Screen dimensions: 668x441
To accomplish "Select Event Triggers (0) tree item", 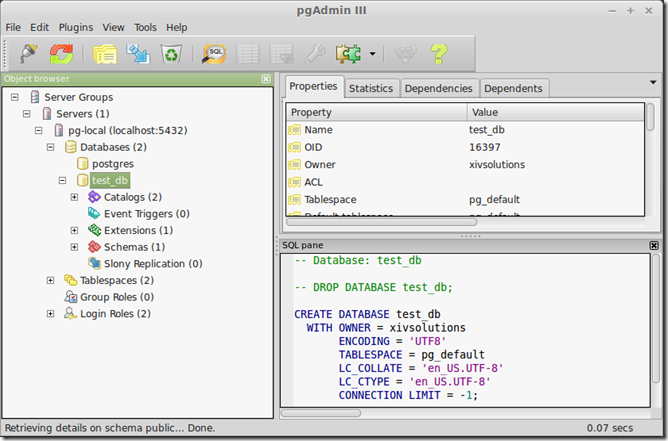I will (147, 214).
